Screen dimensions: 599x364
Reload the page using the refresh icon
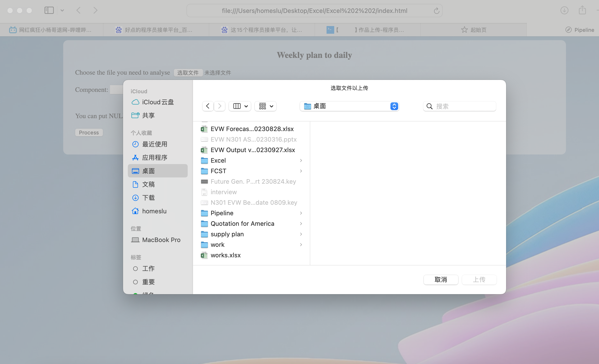436,11
